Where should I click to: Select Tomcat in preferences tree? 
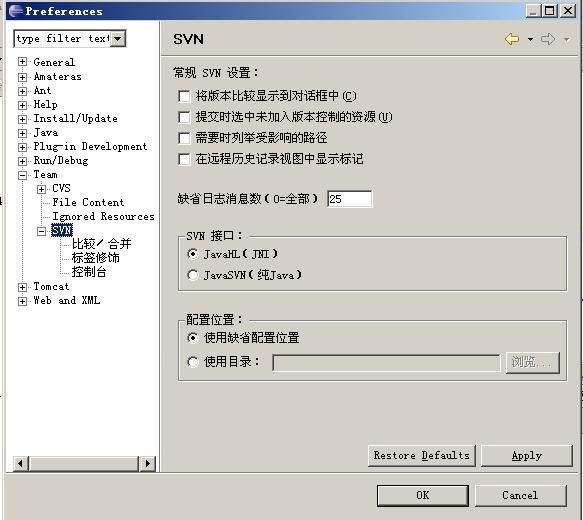pos(51,286)
